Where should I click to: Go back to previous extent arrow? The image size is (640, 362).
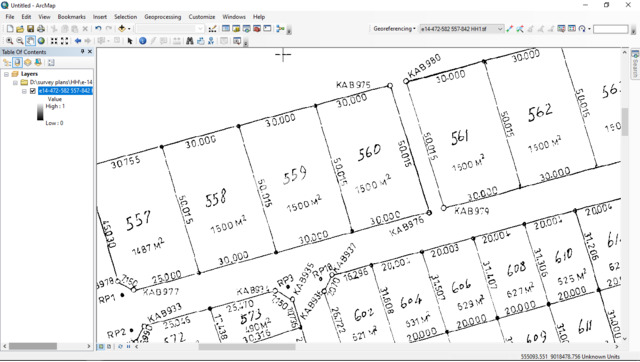point(78,41)
